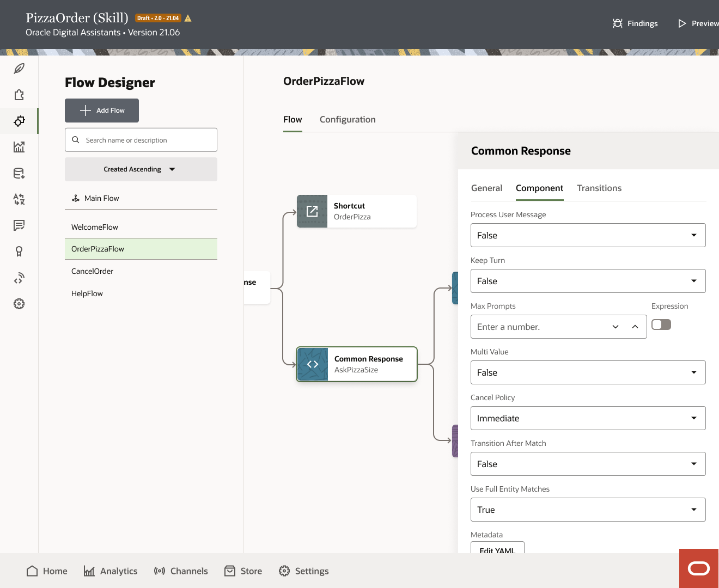Open the translation resource bundle icon
Viewport: 719px width, 588px height.
point(19,199)
